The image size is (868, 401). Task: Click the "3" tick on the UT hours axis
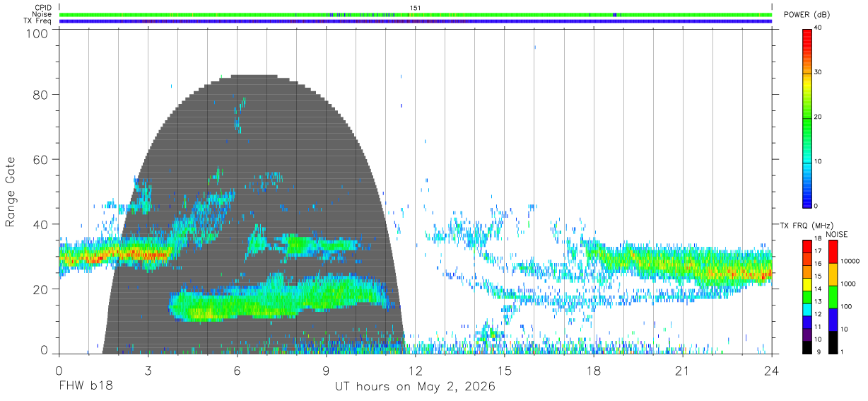pyautogui.click(x=148, y=370)
